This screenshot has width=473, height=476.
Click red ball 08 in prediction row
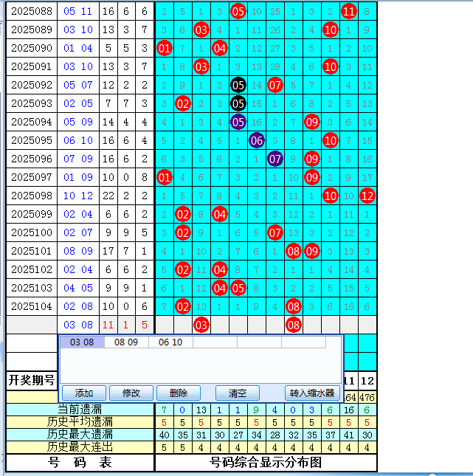tap(294, 325)
